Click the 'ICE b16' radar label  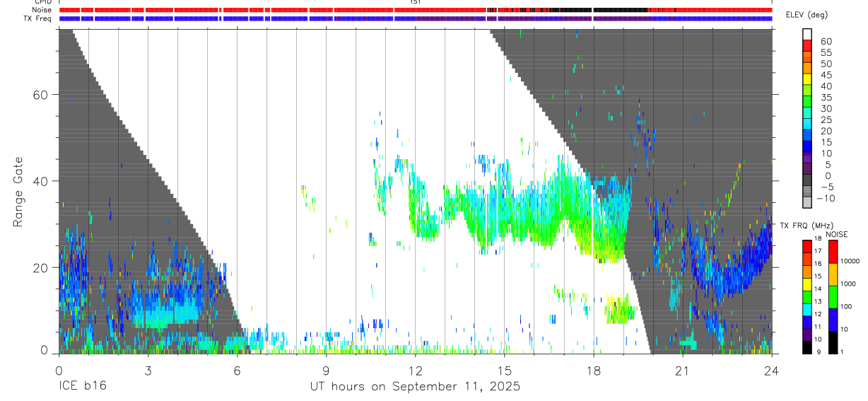pos(83,387)
